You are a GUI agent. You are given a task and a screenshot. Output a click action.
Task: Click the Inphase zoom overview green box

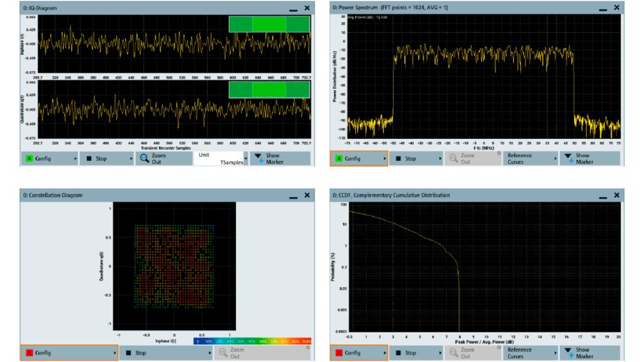pos(269,24)
